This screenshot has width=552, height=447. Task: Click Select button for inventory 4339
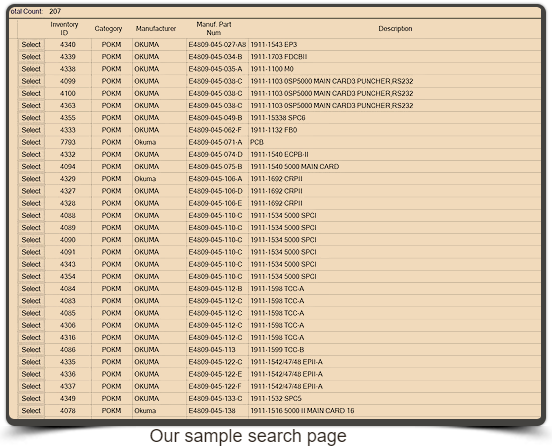click(31, 57)
